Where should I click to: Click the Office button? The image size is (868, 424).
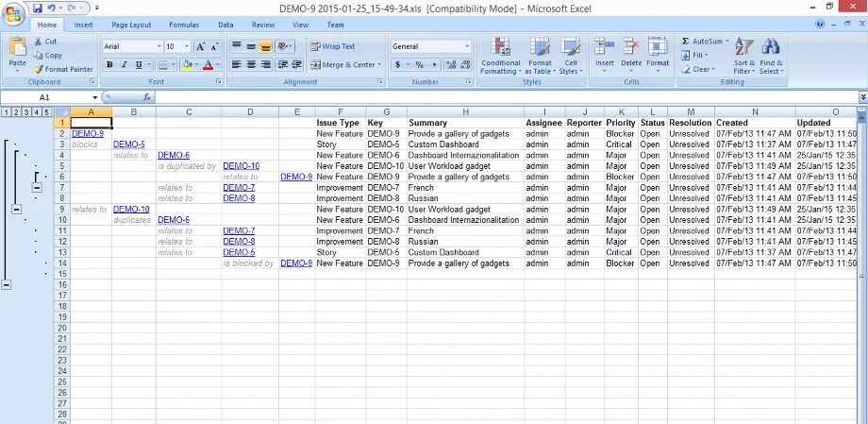coord(13,14)
